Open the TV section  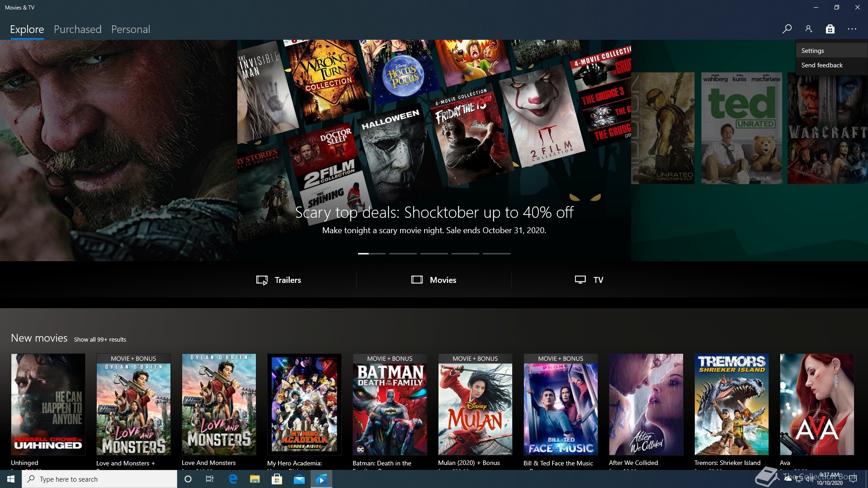point(589,280)
